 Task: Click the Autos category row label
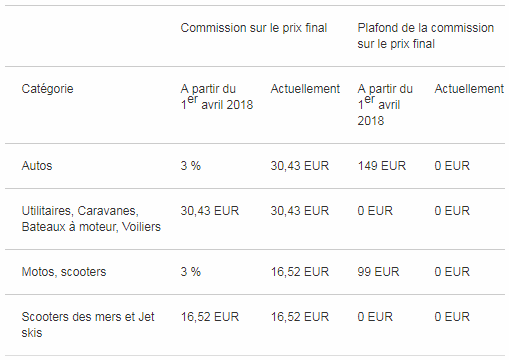37,166
